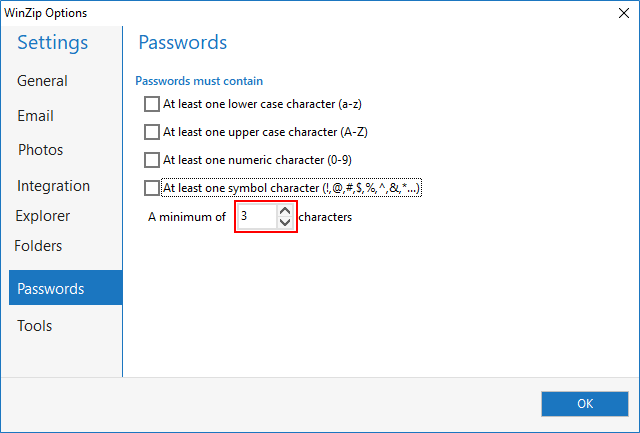Select Folders in the settings sidebar
640x433 pixels.
(x=38, y=246)
